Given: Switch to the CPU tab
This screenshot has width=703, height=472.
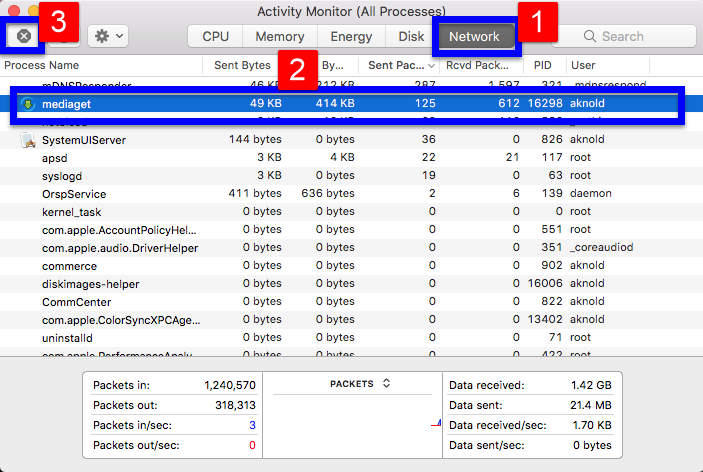Looking at the screenshot, I should click(215, 36).
